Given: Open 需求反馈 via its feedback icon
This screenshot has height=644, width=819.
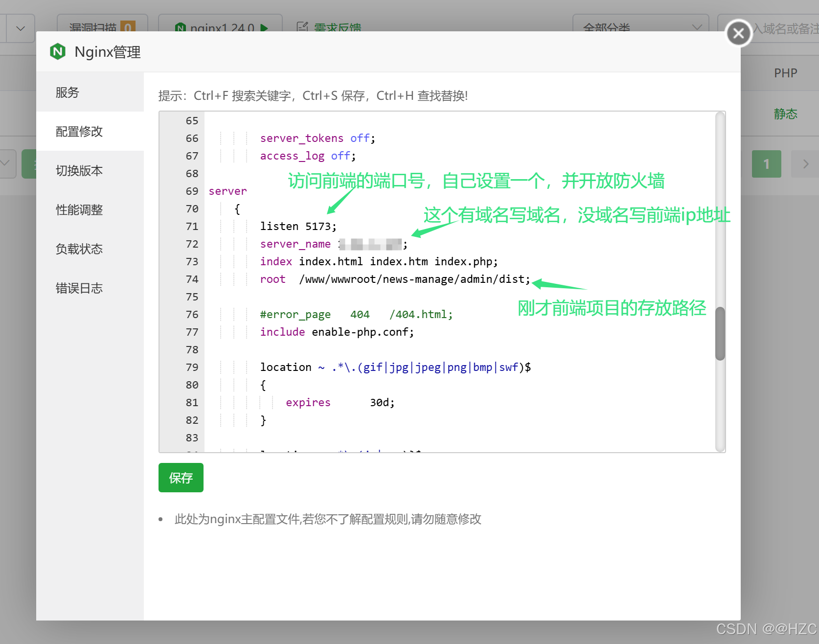Looking at the screenshot, I should pos(302,27).
